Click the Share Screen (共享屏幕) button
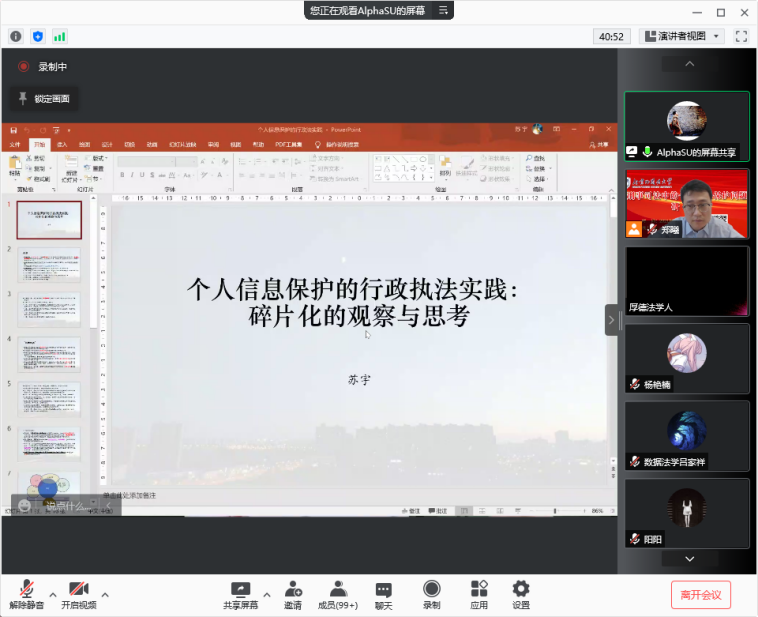 pos(240,595)
